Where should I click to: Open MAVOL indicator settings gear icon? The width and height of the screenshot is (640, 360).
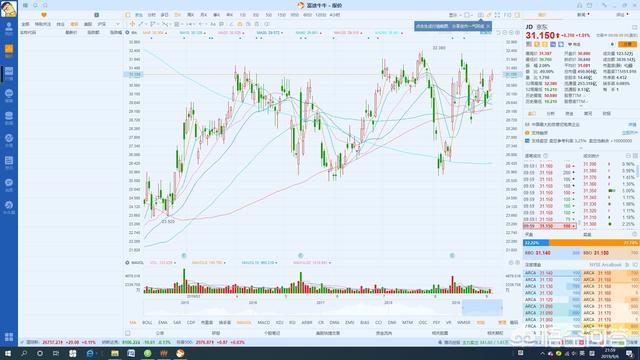pyautogui.click(x=127, y=262)
